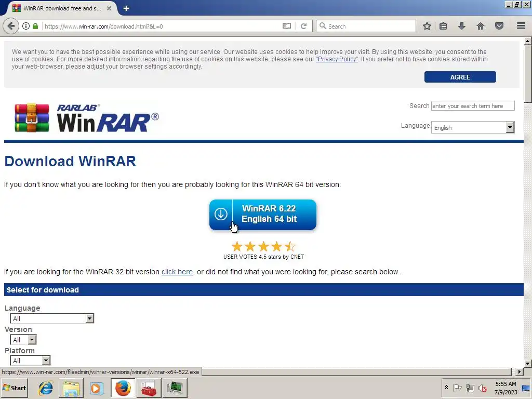This screenshot has width=532, height=399.
Task: Open a new tab with the plus button
Action: [x=126, y=8]
